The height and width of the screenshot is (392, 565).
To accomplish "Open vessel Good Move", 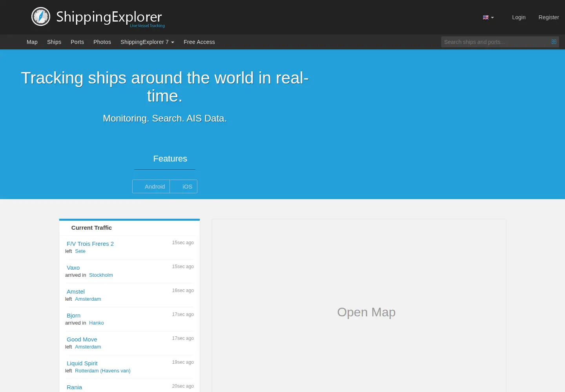I will coord(82,339).
